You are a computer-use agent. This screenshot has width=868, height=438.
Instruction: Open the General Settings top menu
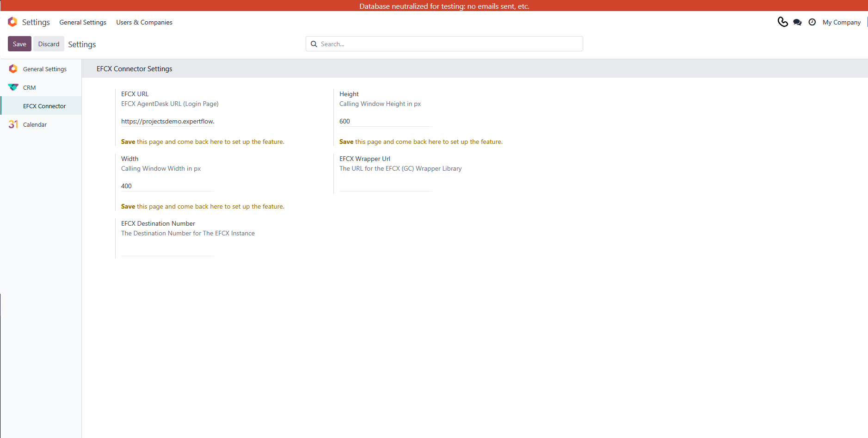[x=83, y=22]
